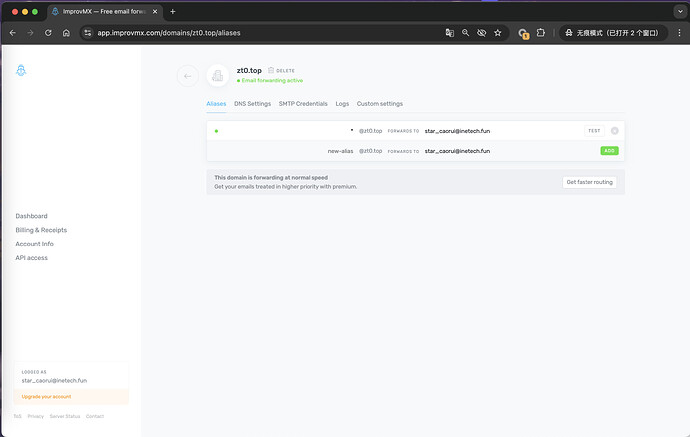Click the green ADD button
This screenshot has width=690, height=437.
click(609, 151)
